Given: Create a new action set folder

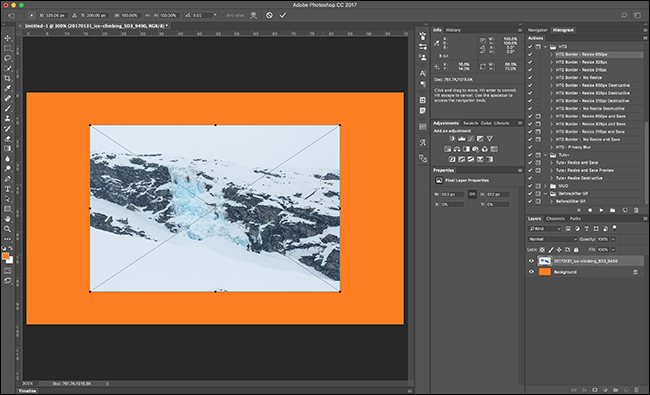Looking at the screenshot, I should point(613,210).
